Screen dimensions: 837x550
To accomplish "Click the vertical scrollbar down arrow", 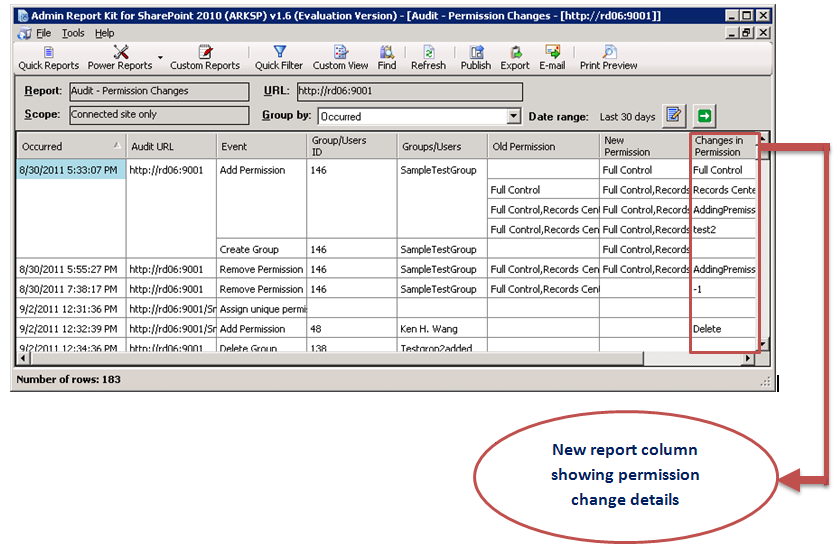I will (x=763, y=344).
